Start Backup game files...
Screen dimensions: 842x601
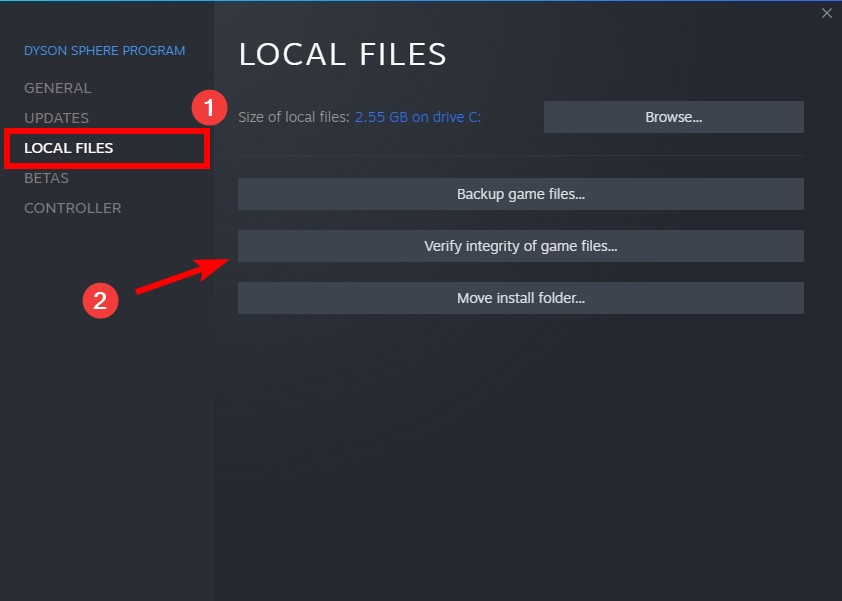[520, 194]
